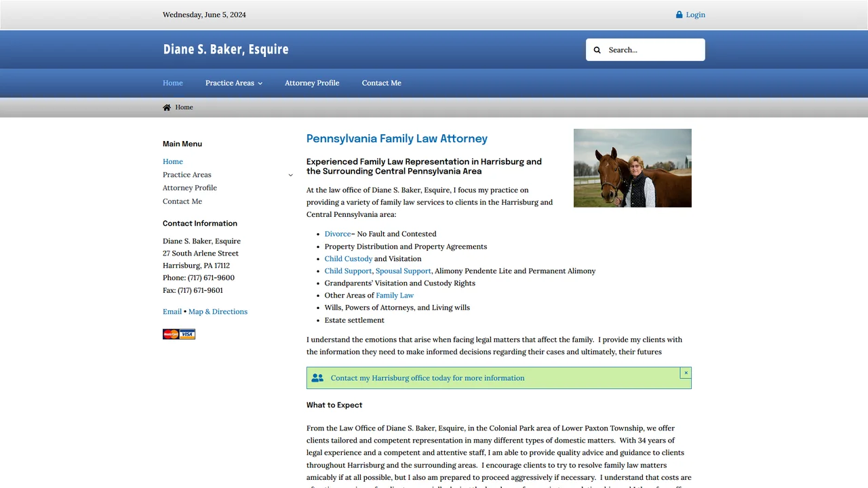
Task: Click the Harrisburg, PA 17112 address line
Action: [x=196, y=266]
